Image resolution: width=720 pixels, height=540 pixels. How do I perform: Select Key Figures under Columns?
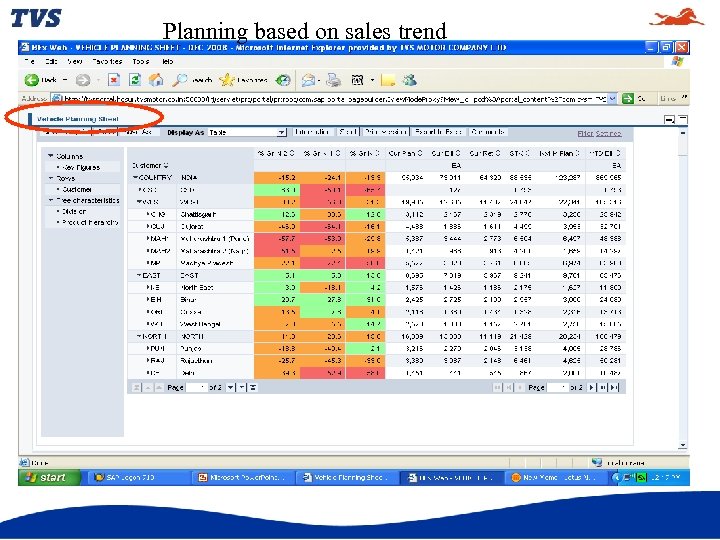coord(81,168)
